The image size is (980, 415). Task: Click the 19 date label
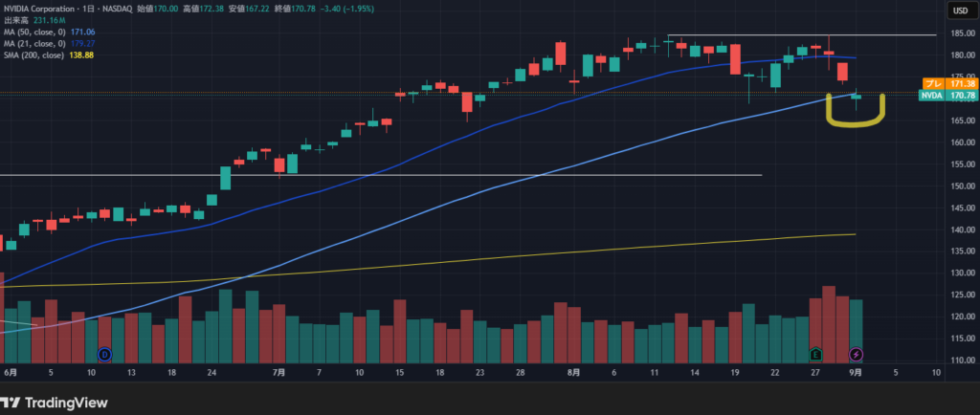[x=735, y=373]
